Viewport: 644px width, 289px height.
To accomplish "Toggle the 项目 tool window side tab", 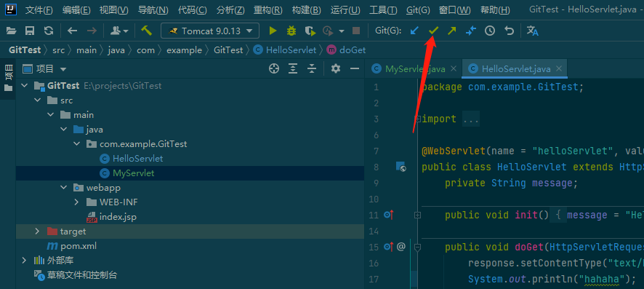I will click(x=8, y=78).
